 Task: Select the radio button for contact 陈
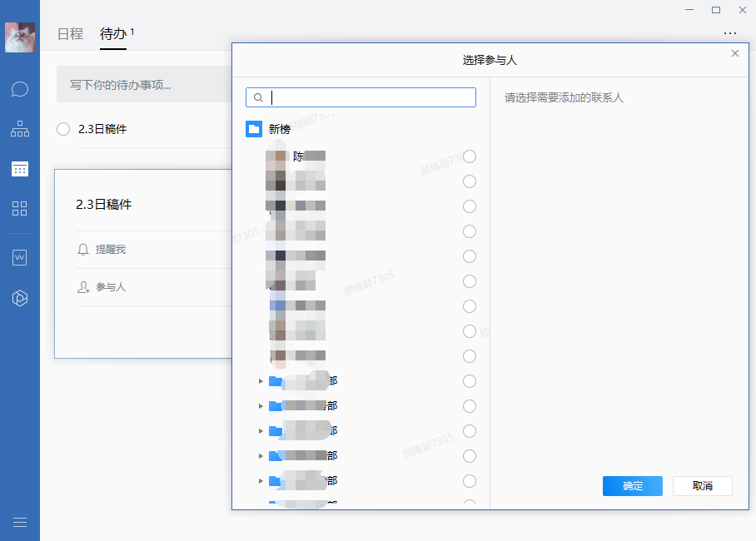pos(470,156)
